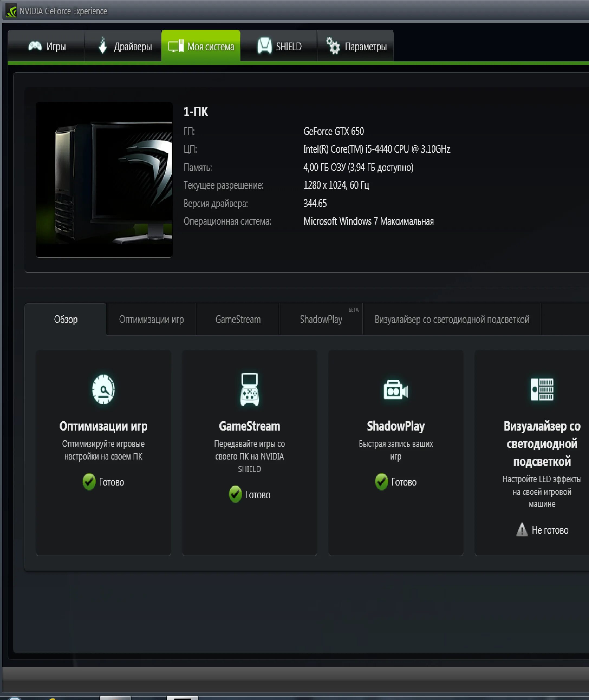This screenshot has width=589, height=700.
Task: Click Microsoft Windows 7 Максимальная text
Action: [369, 221]
